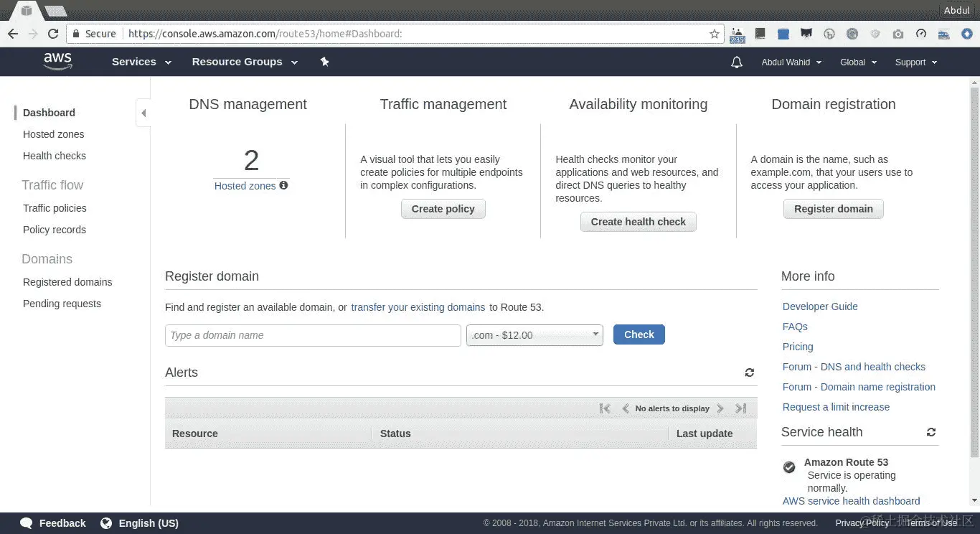Open Registered domains in the sidebar
The width and height of the screenshot is (980, 534).
tap(67, 282)
